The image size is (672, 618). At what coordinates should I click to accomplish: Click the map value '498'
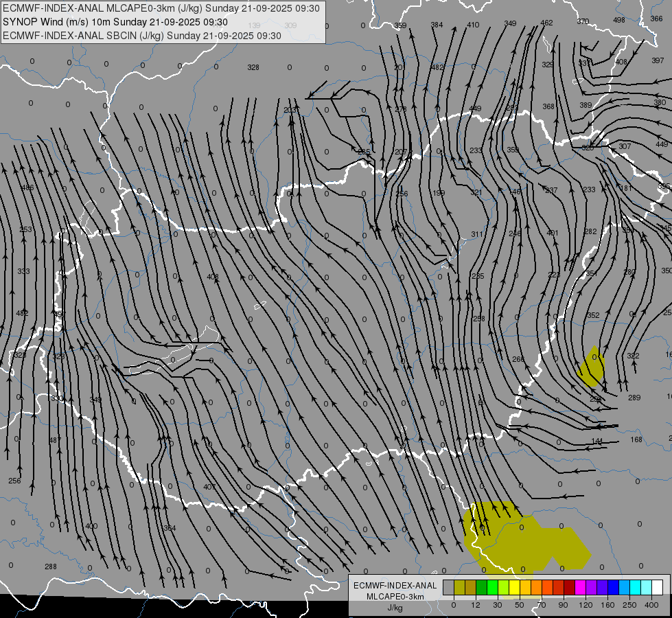coord(619,20)
